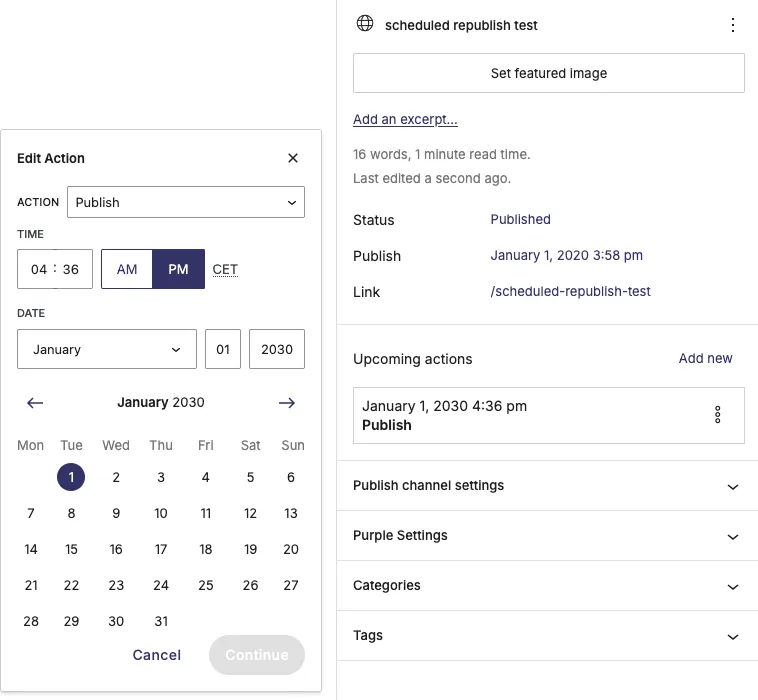The image size is (758, 700).
Task: Expand Publish channel settings panel
Action: (x=547, y=485)
